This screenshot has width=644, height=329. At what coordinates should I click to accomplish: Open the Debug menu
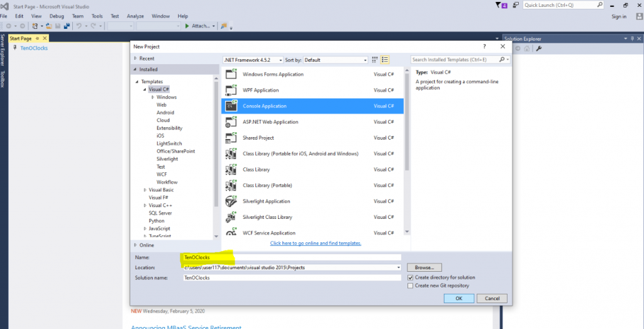point(57,16)
